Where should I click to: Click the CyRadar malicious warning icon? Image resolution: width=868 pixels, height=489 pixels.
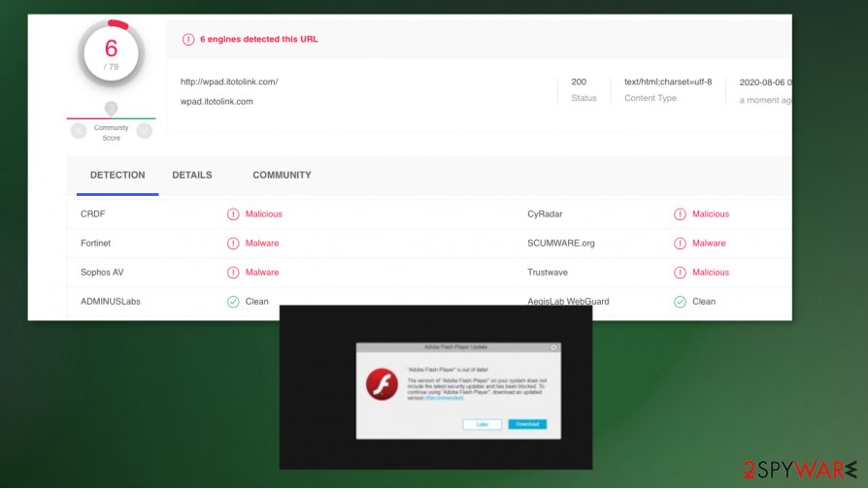[680, 214]
